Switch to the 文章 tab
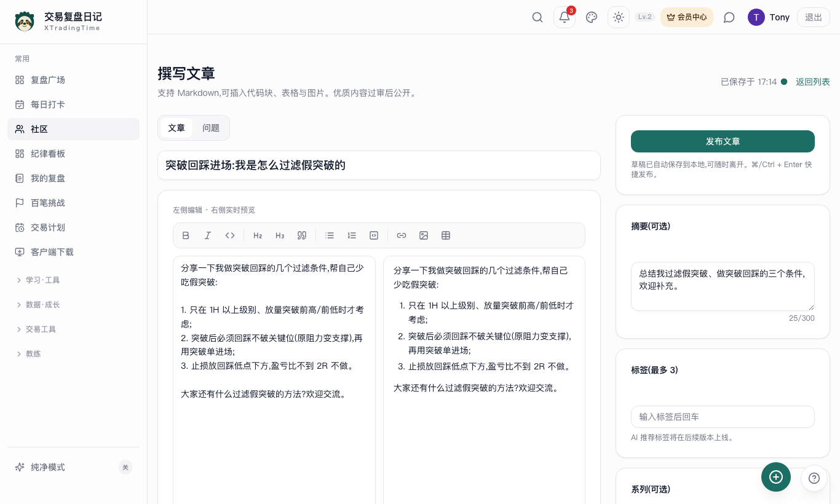Screen dimensions: 840x504 pos(176,128)
